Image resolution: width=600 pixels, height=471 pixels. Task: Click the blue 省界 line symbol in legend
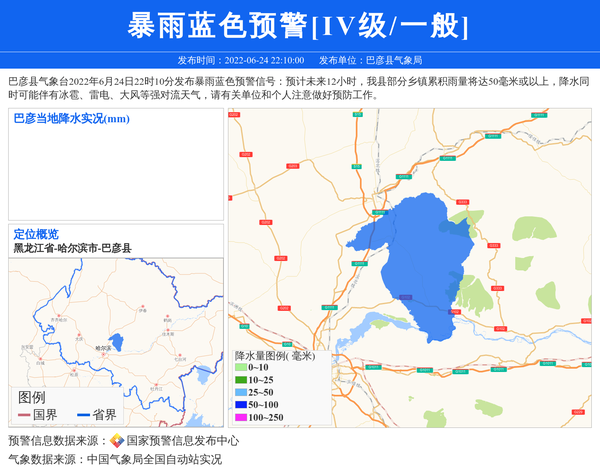tap(83, 415)
